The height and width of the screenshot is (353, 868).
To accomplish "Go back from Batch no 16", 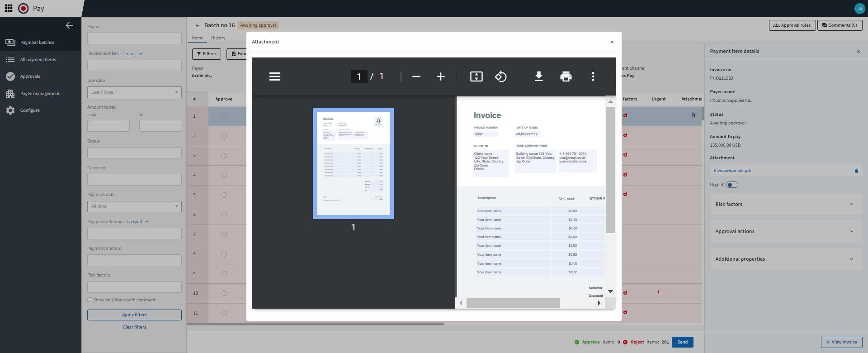I will [x=198, y=25].
